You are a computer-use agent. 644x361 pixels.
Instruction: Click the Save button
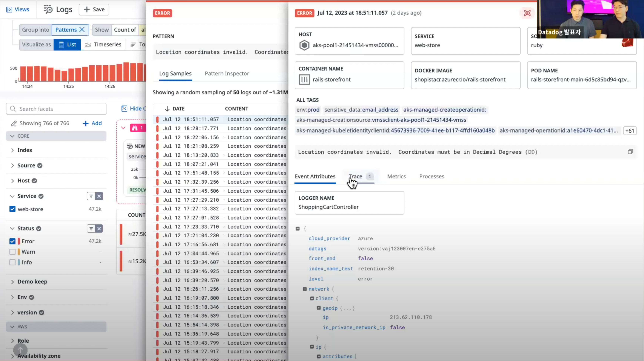click(94, 9)
